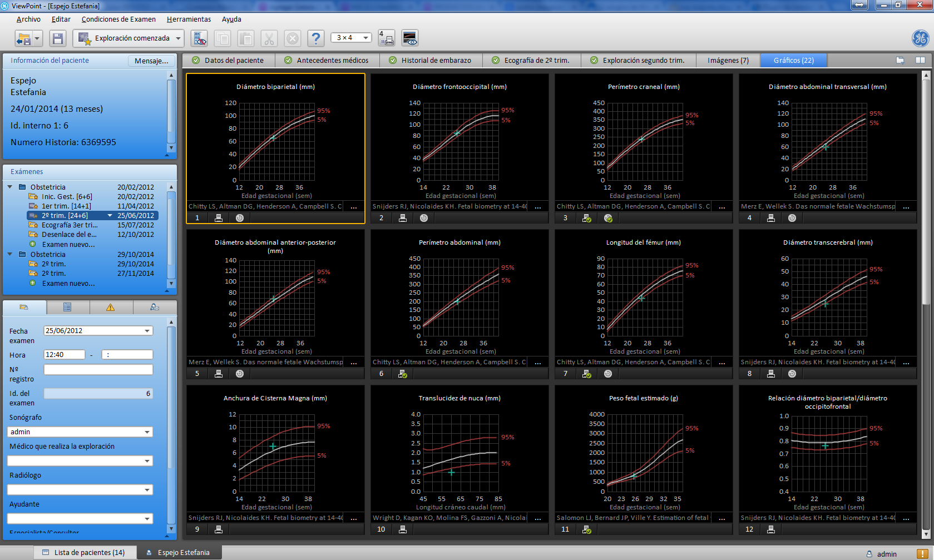Toggle the split-view layout icon beside graph tabs
This screenshot has width=934, height=560.
click(920, 60)
